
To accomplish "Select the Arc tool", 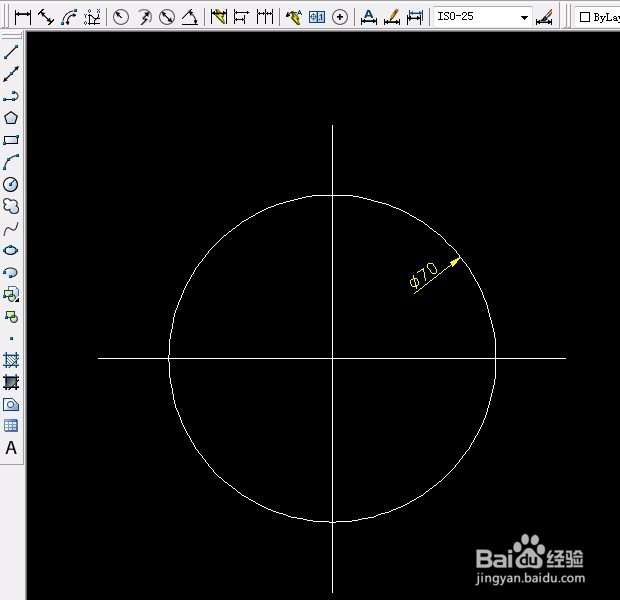I will point(11,162).
